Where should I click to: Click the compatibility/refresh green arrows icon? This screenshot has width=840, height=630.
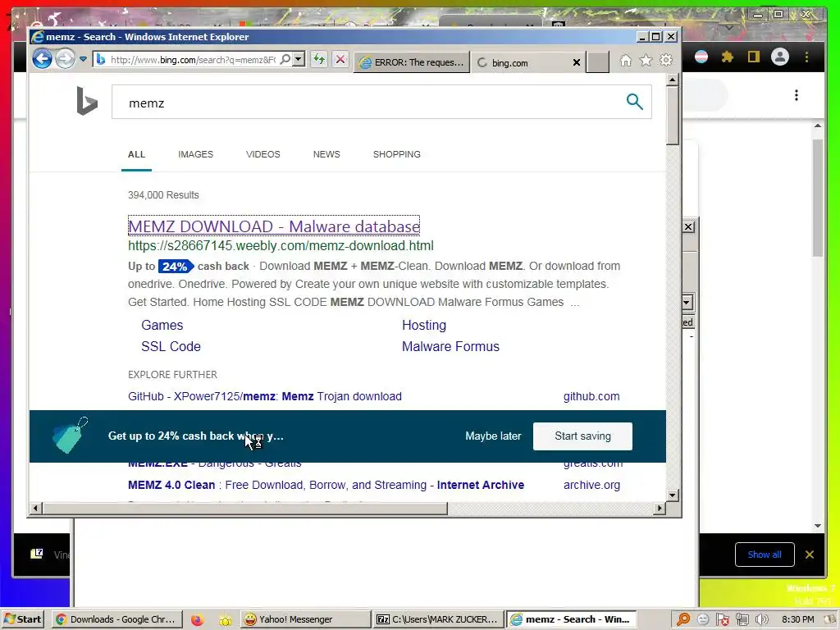point(319,59)
